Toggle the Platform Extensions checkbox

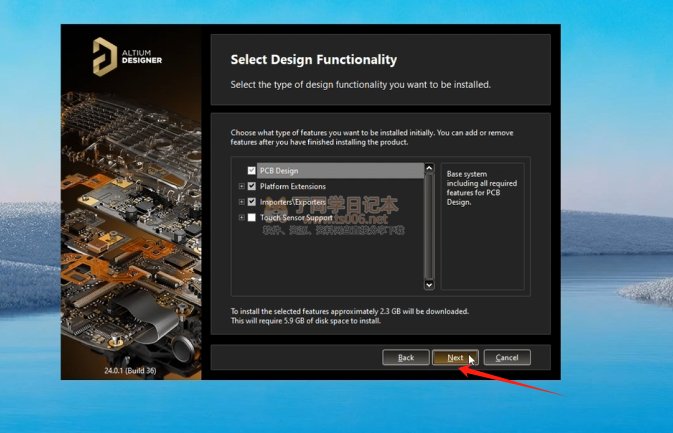(252, 186)
